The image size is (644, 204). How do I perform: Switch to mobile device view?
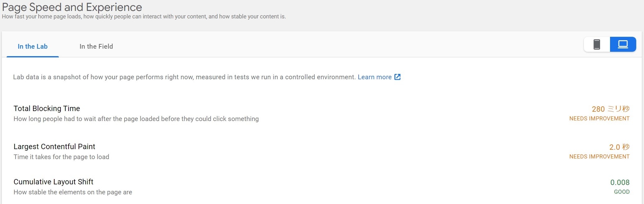point(597,45)
